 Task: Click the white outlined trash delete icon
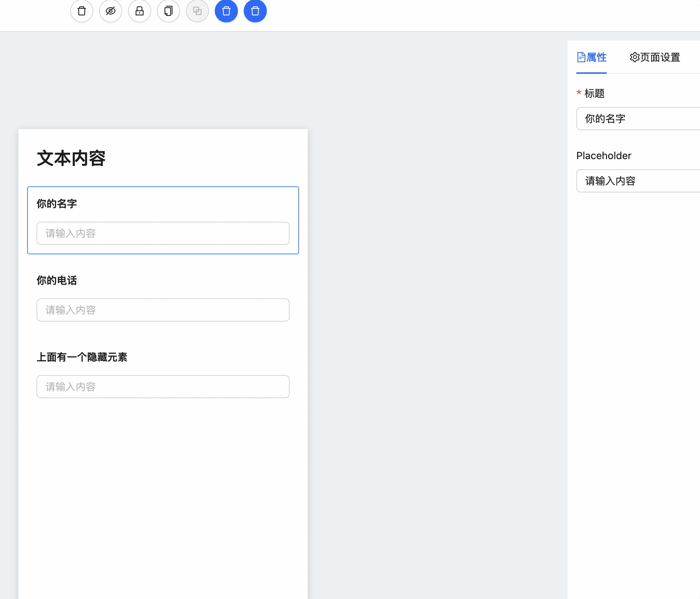coord(82,11)
